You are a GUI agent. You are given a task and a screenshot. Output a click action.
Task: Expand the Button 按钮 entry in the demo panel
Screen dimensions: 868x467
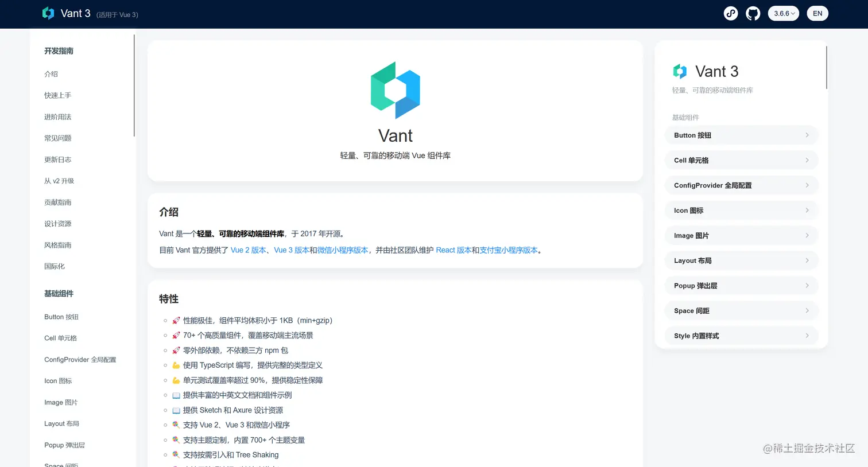click(741, 135)
